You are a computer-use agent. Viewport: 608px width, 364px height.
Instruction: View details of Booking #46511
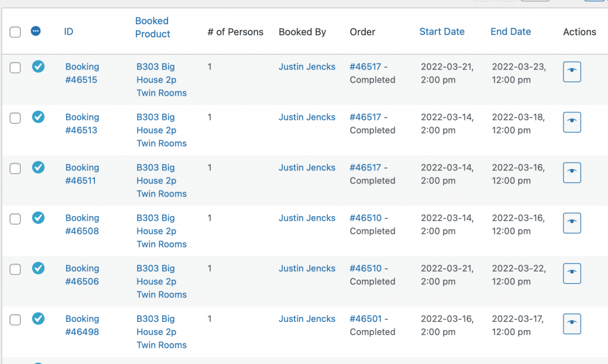tap(572, 173)
